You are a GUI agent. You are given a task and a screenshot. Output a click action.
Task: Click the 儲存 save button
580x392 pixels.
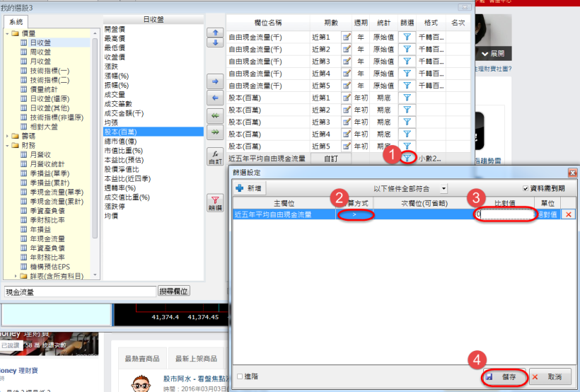(504, 377)
